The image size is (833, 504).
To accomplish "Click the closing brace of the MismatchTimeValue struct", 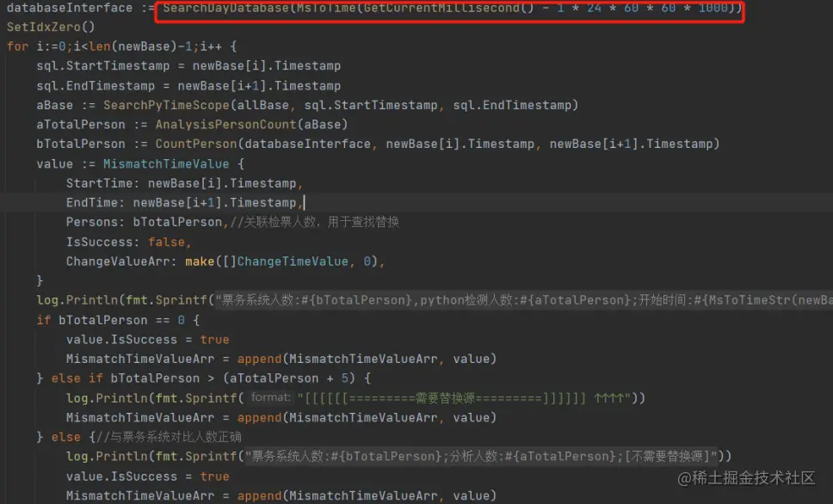I will [x=40, y=280].
